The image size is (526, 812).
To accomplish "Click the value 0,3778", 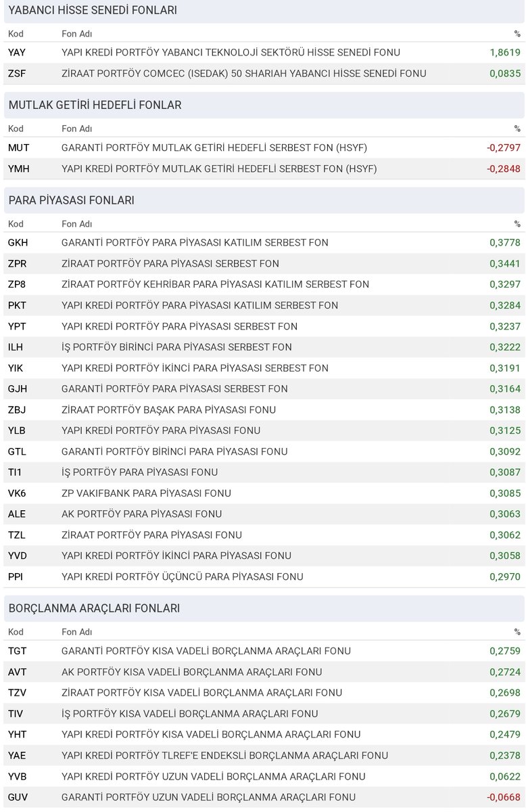I will (506, 242).
